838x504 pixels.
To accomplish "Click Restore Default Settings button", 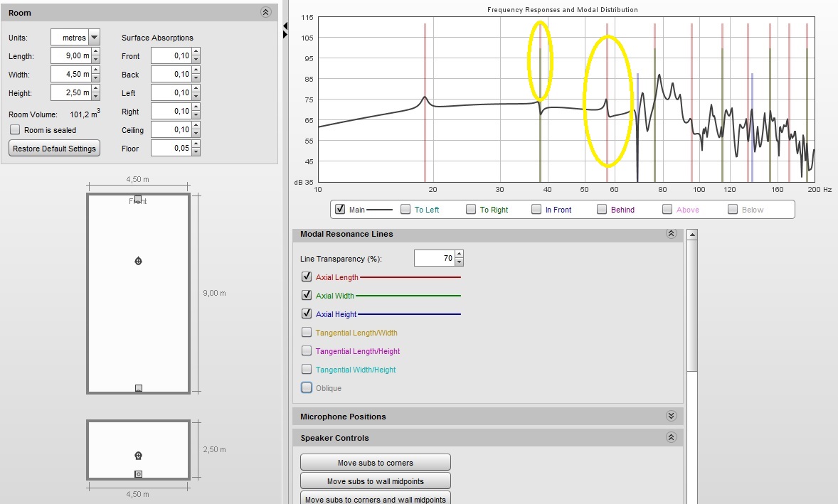I will tap(55, 149).
